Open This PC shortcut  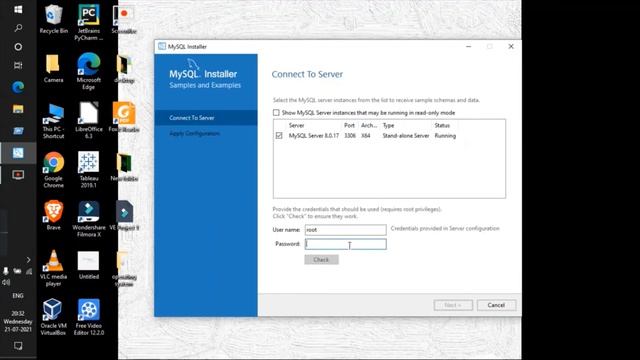pos(53,121)
